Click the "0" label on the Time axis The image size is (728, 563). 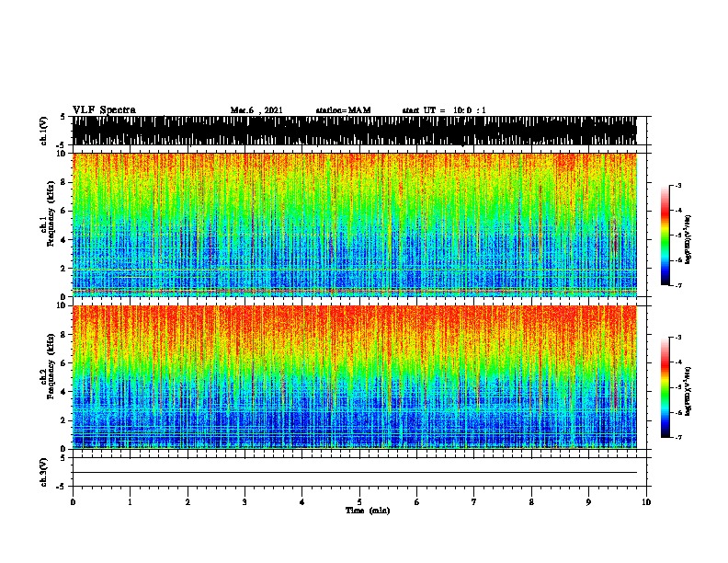pyautogui.click(x=73, y=502)
